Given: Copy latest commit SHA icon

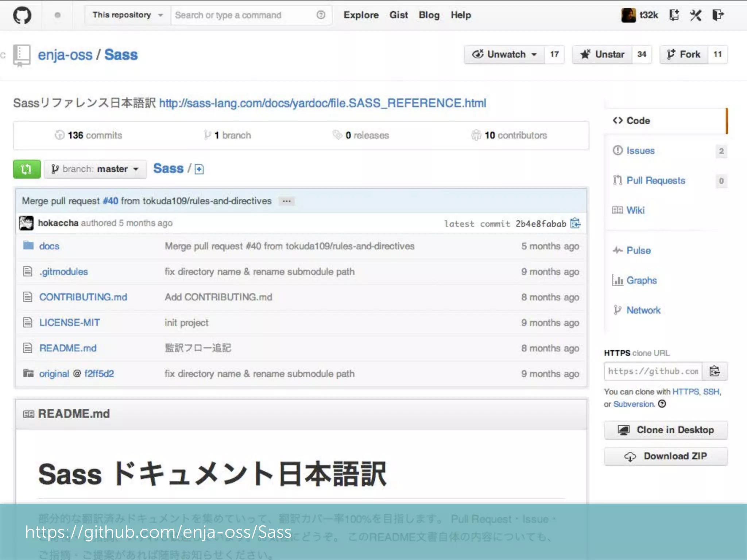Looking at the screenshot, I should pyautogui.click(x=575, y=223).
